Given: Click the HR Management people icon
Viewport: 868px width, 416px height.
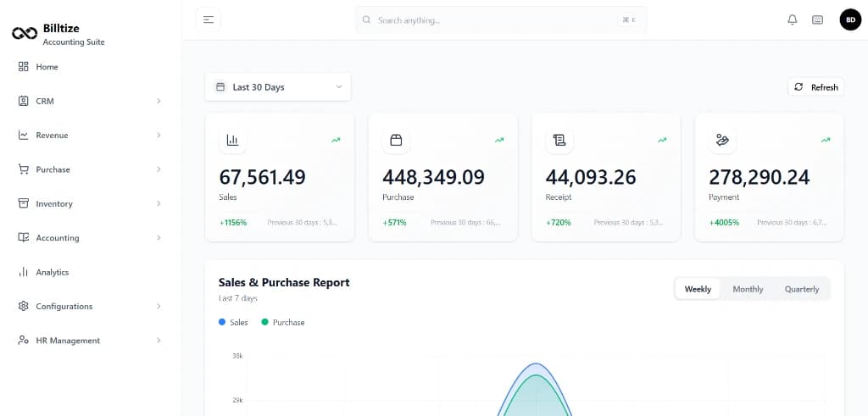Looking at the screenshot, I should click(23, 341).
